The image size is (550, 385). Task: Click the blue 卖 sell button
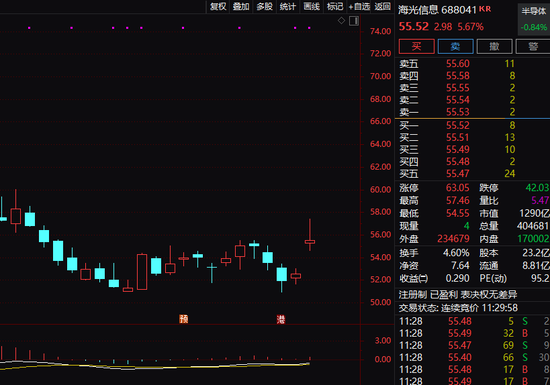456,46
